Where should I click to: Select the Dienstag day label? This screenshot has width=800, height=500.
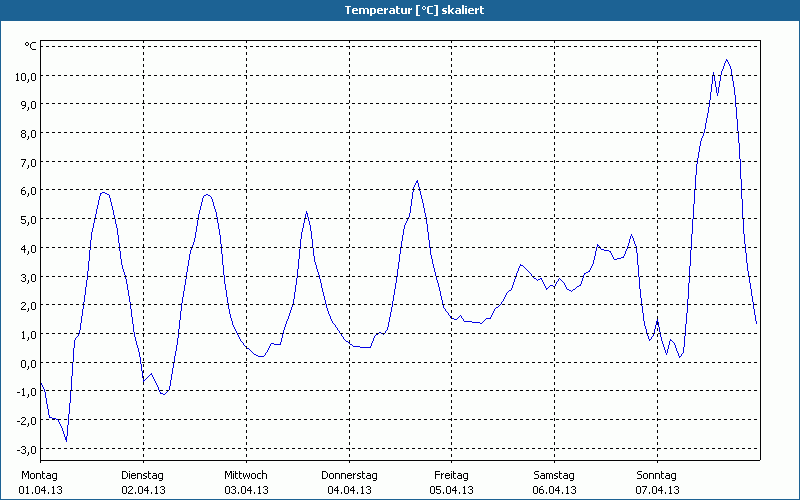click(142, 476)
